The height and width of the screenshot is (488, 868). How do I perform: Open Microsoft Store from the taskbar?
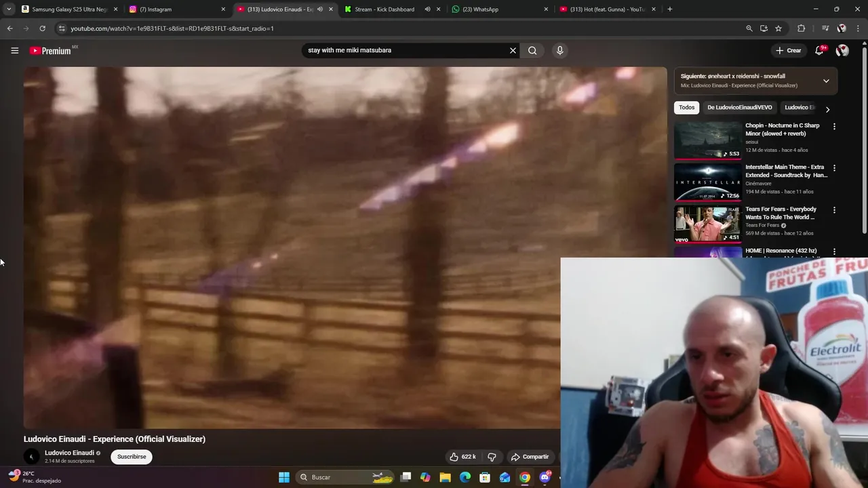(485, 477)
